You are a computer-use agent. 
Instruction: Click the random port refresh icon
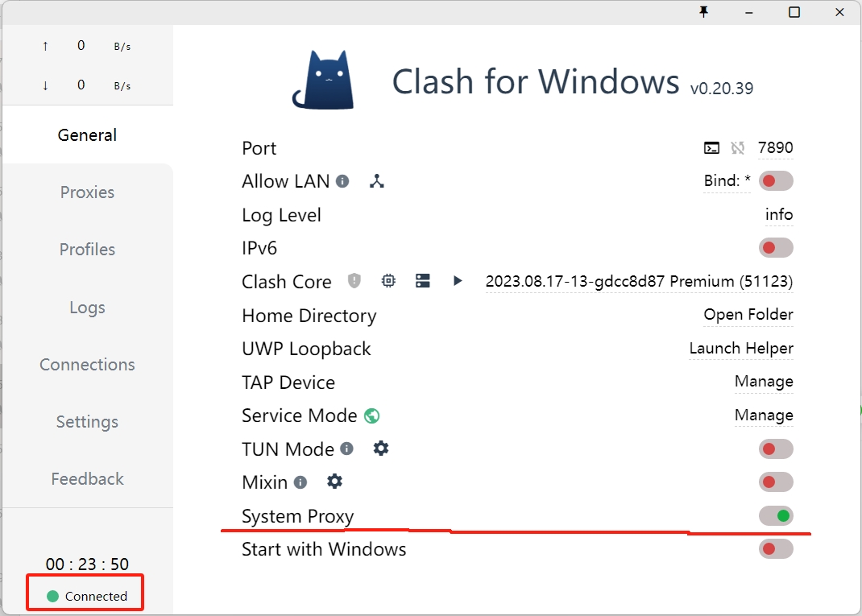(737, 147)
